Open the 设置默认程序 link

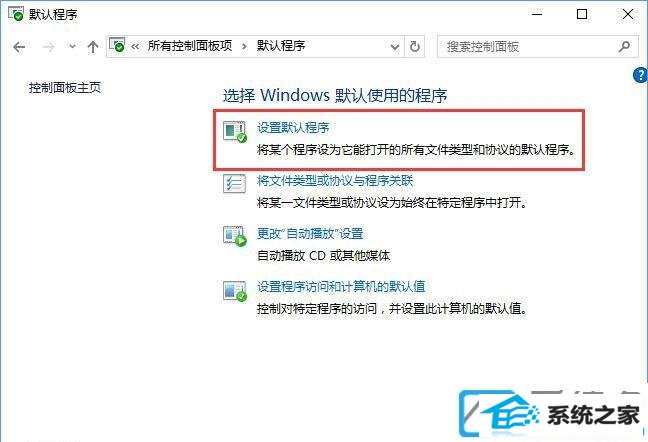(293, 128)
